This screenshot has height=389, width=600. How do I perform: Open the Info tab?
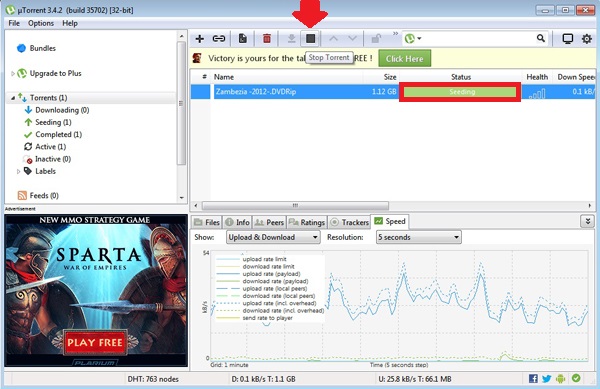[x=237, y=222]
